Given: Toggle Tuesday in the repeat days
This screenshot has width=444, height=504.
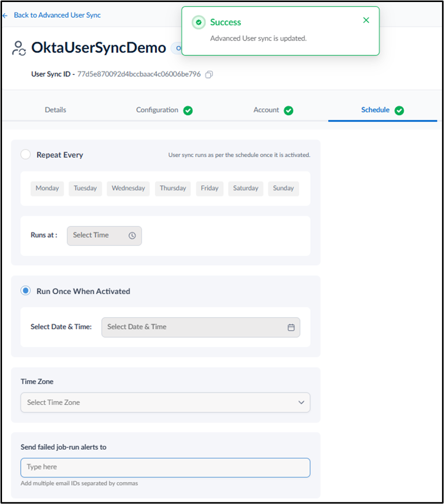Looking at the screenshot, I should 85,188.
